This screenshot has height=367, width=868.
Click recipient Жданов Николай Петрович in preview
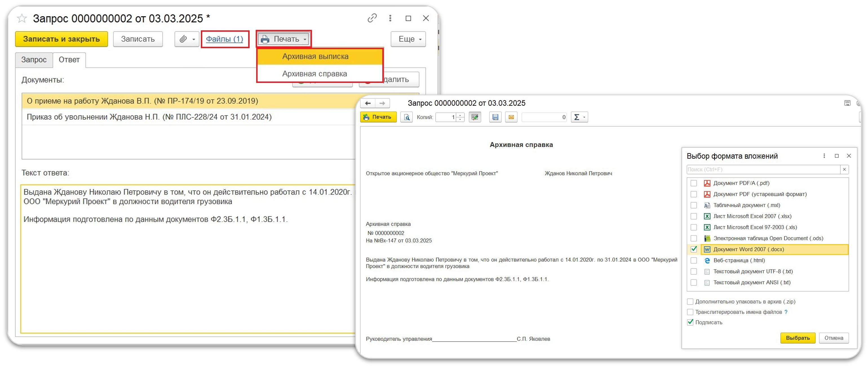pos(578,173)
